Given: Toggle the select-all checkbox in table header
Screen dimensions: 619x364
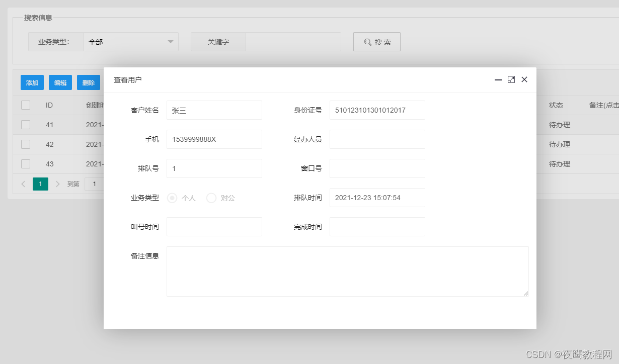Looking at the screenshot, I should click(26, 105).
